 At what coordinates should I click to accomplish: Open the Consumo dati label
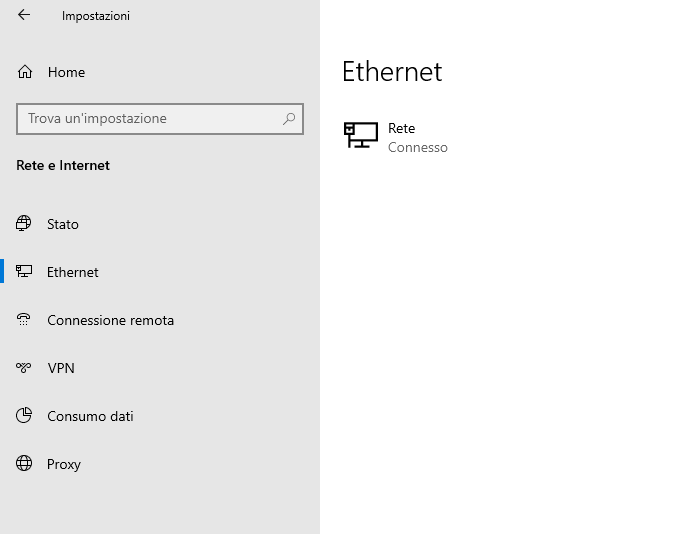tap(90, 416)
